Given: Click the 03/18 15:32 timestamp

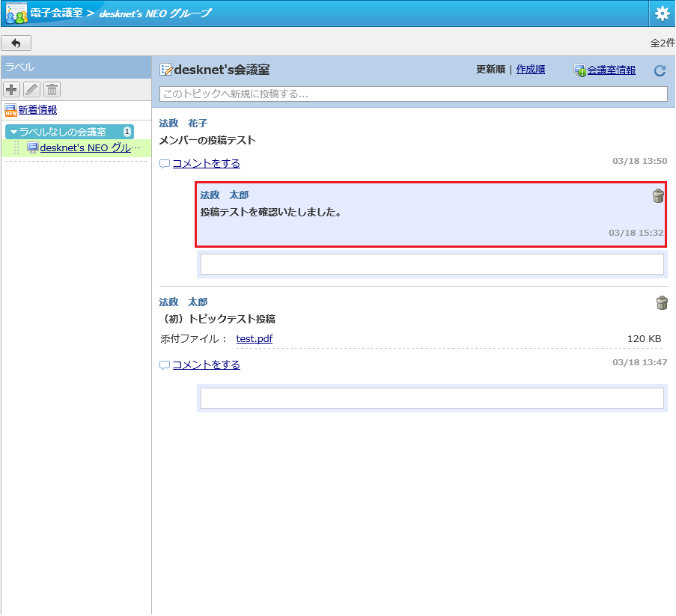Looking at the screenshot, I should click(x=636, y=233).
